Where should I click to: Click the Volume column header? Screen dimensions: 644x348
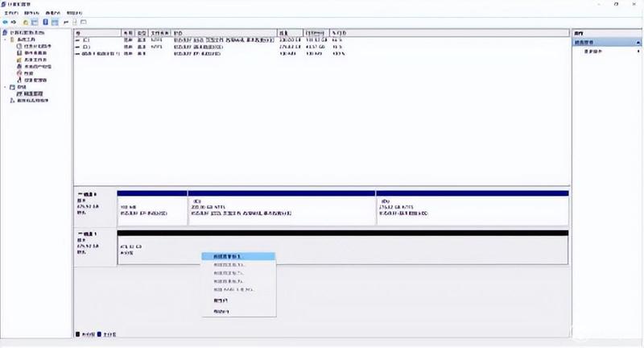97,33
